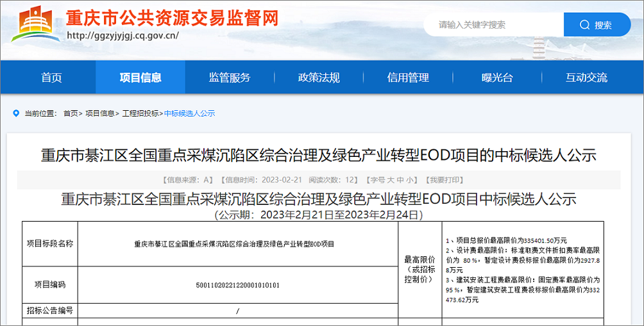The width and height of the screenshot is (644, 326).
Task: Set font size to 大
Action: tap(391, 180)
